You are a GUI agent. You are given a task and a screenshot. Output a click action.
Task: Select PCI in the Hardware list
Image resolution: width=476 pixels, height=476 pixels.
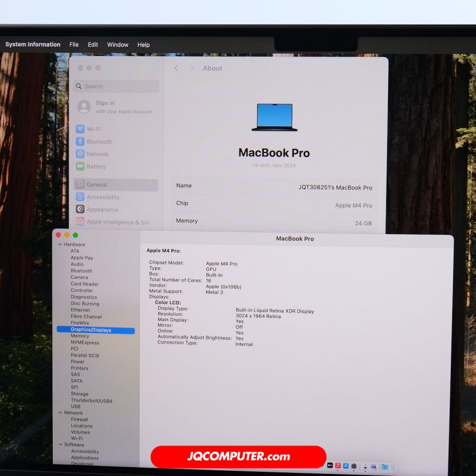point(75,349)
